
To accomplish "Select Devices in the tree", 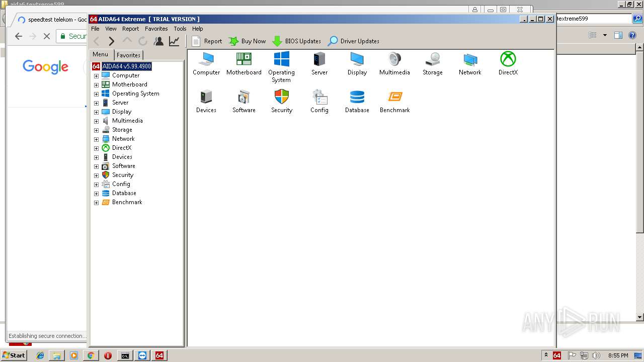I will click(x=122, y=157).
